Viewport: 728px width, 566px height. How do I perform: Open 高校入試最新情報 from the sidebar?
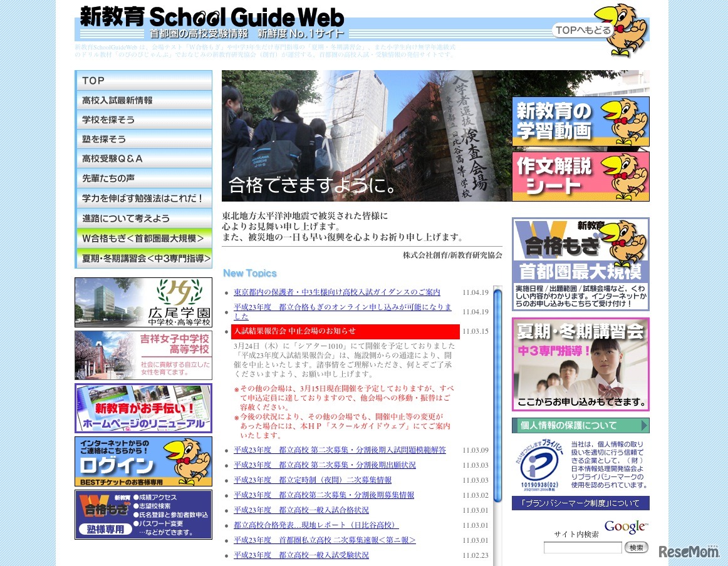point(144,100)
